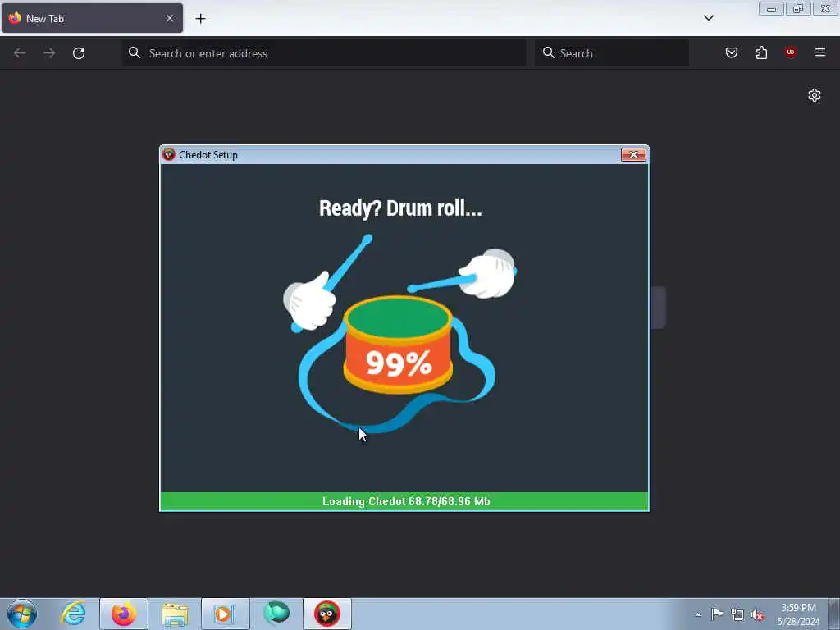Launch Internet Explorer from taskbar
This screenshot has width=840, height=630.
[x=73, y=614]
